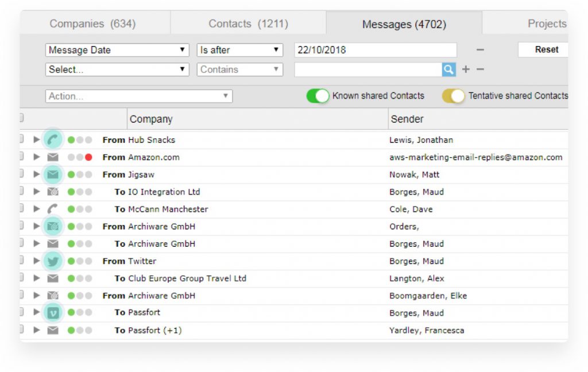The height and width of the screenshot is (372, 588).
Task: Click the Vimeo icon on the Passfort row
Action: tap(53, 312)
